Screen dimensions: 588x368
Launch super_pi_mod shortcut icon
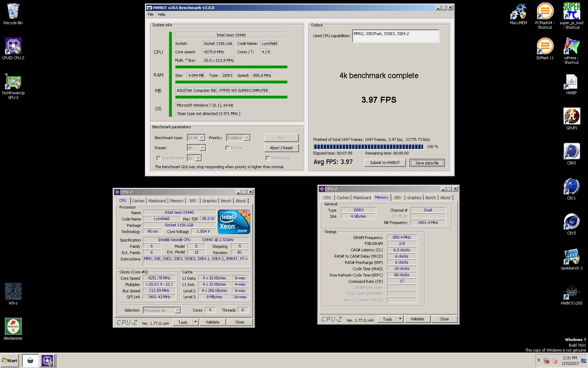tap(572, 16)
